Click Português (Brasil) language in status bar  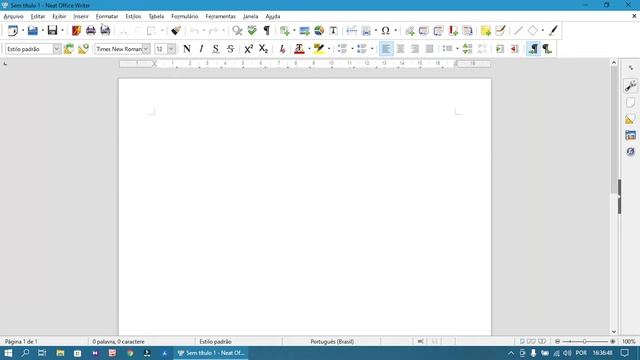click(332, 342)
